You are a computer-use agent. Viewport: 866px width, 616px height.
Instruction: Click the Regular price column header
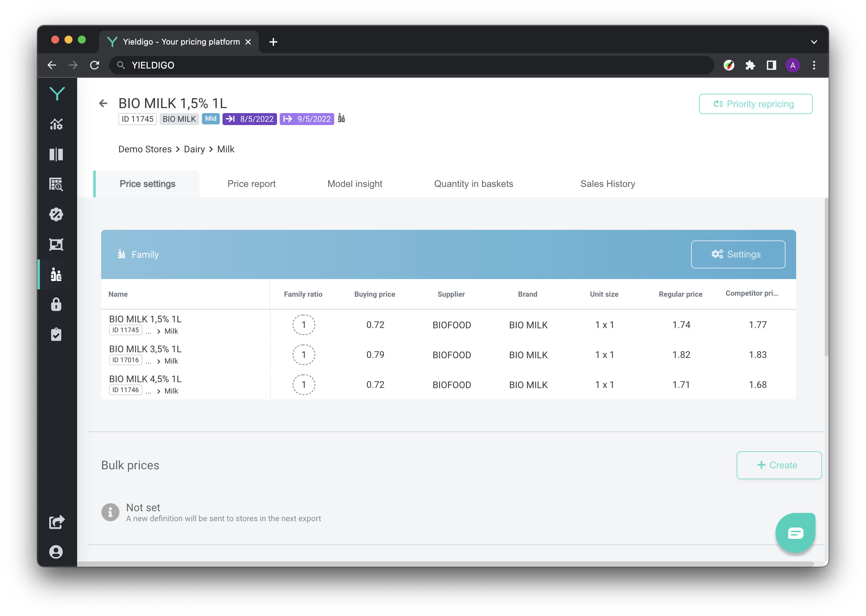pos(680,294)
